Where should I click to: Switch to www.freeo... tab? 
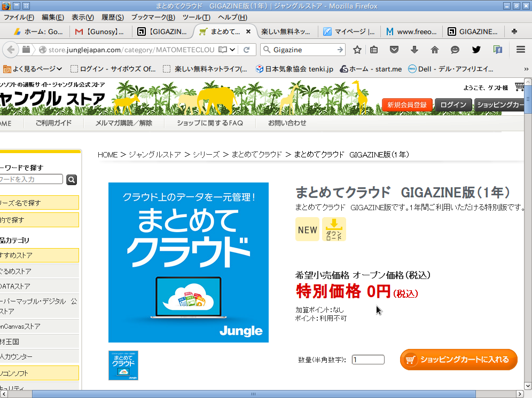[411, 31]
